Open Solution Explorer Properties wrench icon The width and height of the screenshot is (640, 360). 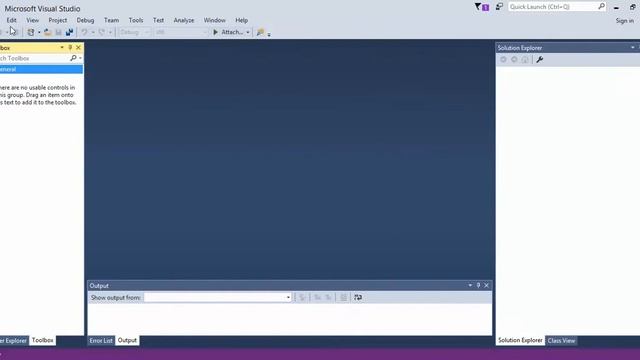click(x=540, y=60)
